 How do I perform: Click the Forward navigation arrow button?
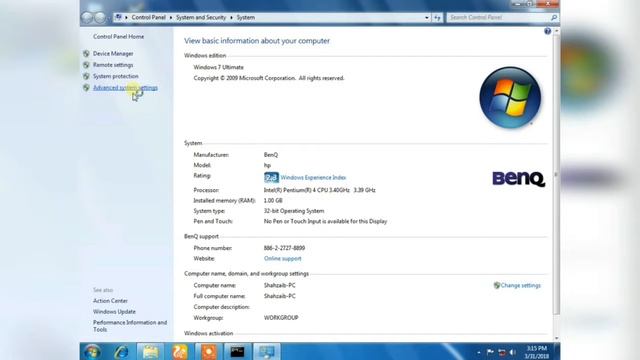pyautogui.click(x=99, y=18)
